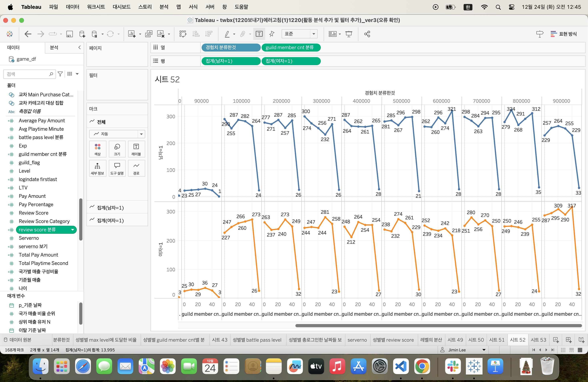Click the undo back arrow
Viewport: 588px width, 382px height.
pyautogui.click(x=28, y=34)
